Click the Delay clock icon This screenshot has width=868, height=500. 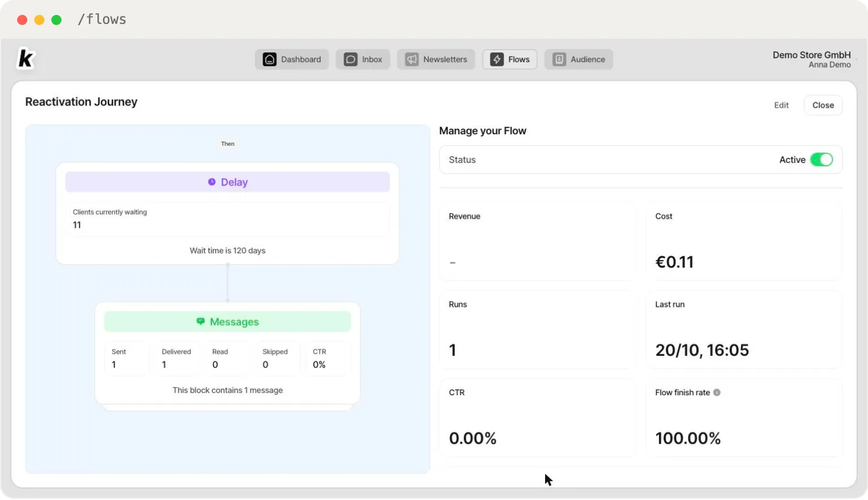[x=212, y=182]
